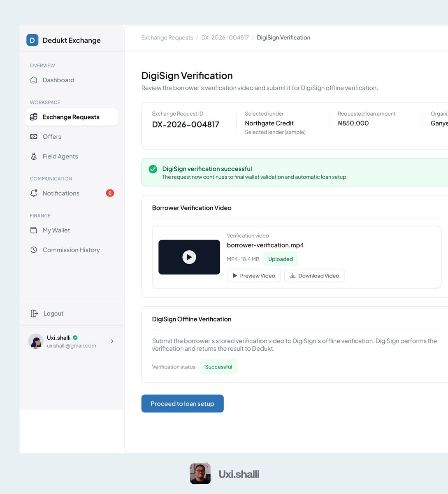Click the Notifications bell icon
Screen dimensions: 448x494
(x=34, y=193)
